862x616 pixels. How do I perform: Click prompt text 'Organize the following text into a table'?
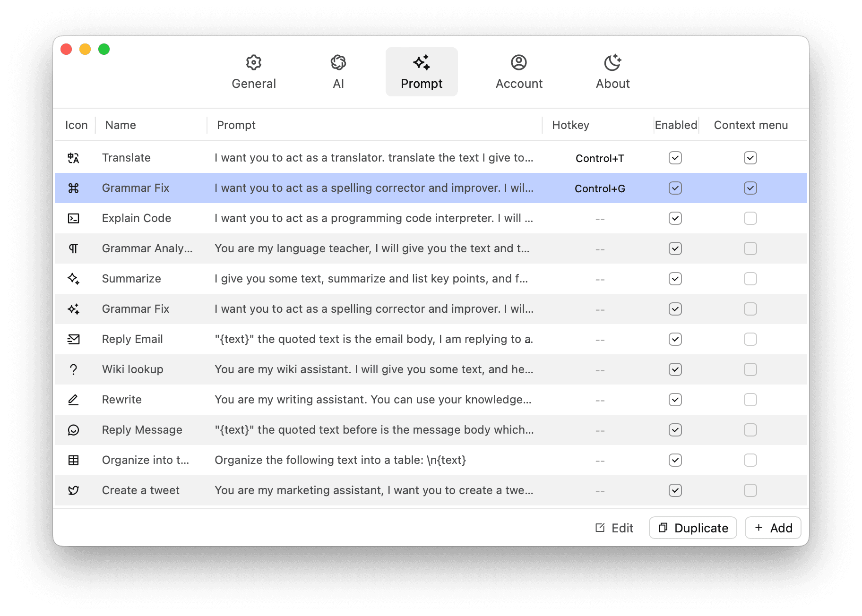coord(340,460)
